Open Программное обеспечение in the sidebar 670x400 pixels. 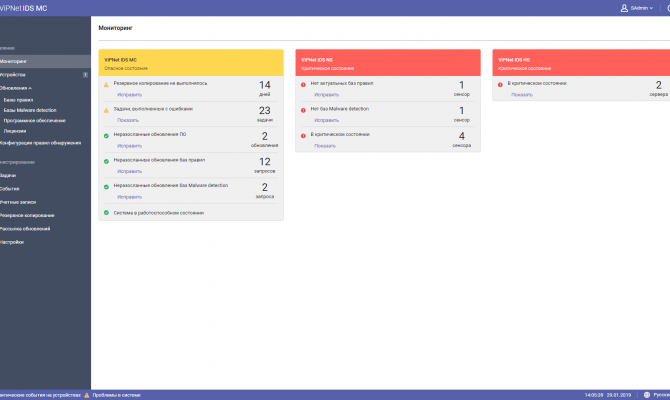pos(35,121)
